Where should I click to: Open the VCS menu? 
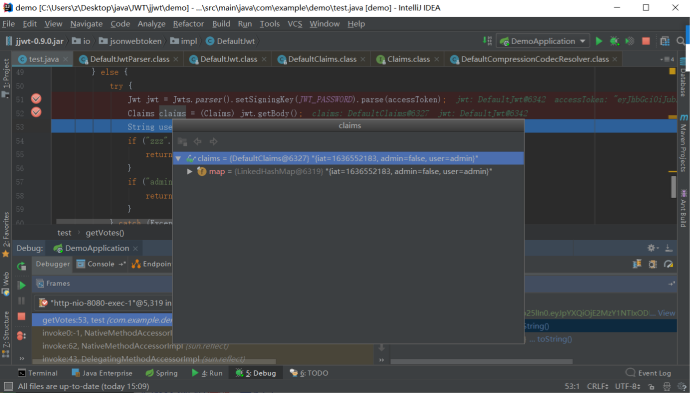pos(295,24)
